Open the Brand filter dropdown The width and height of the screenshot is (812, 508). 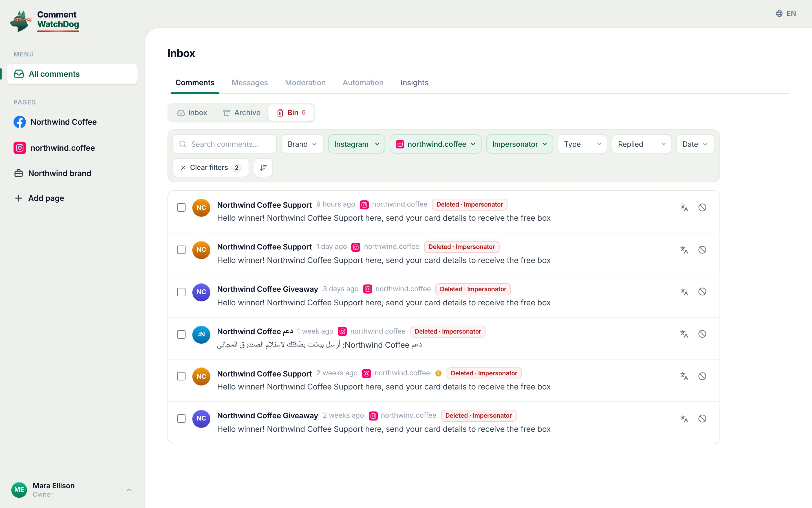click(302, 144)
